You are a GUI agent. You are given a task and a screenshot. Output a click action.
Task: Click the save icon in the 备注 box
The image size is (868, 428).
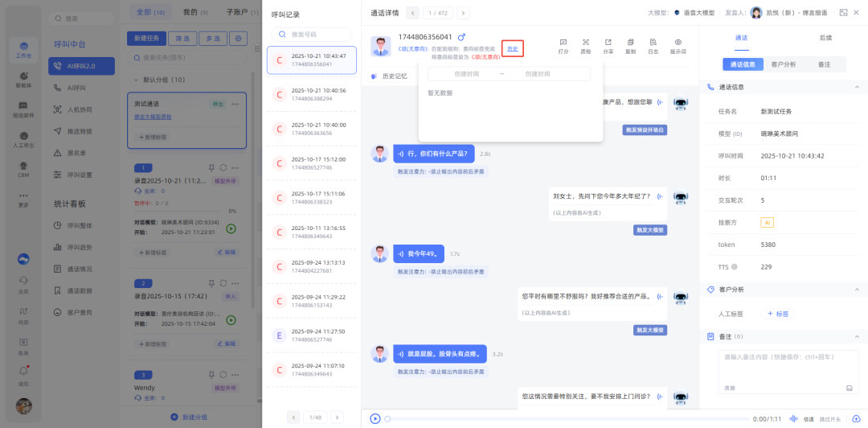(849, 388)
